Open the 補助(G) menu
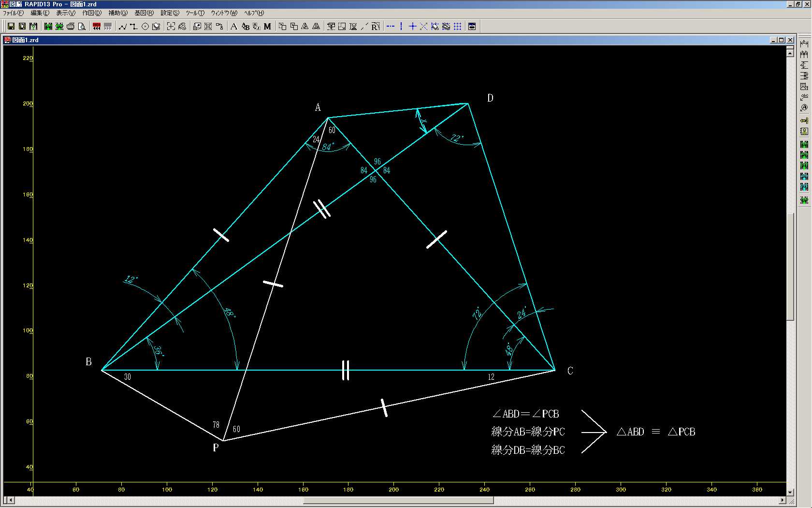This screenshot has width=812, height=508. tap(118, 13)
